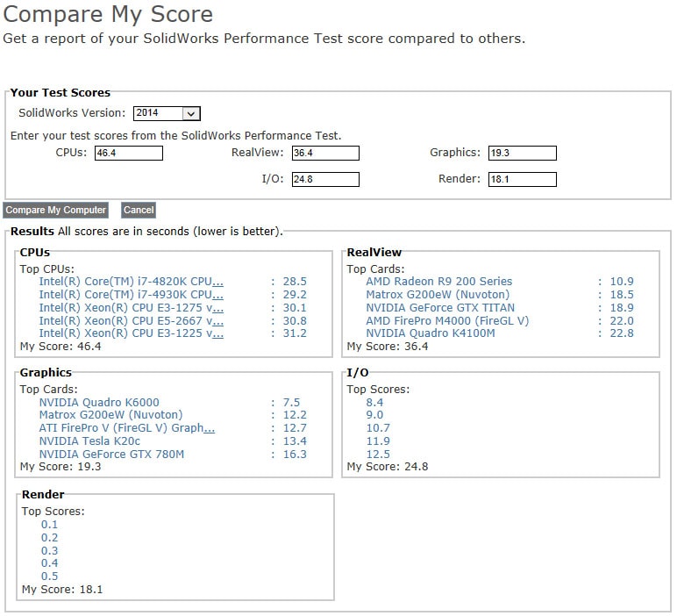
Task: Click the RealView score input field
Action: [325, 153]
